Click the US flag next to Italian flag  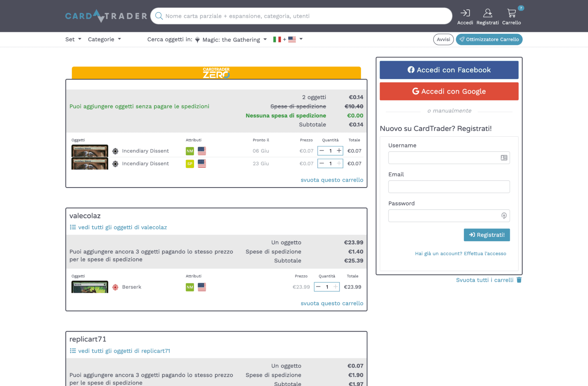coord(292,39)
